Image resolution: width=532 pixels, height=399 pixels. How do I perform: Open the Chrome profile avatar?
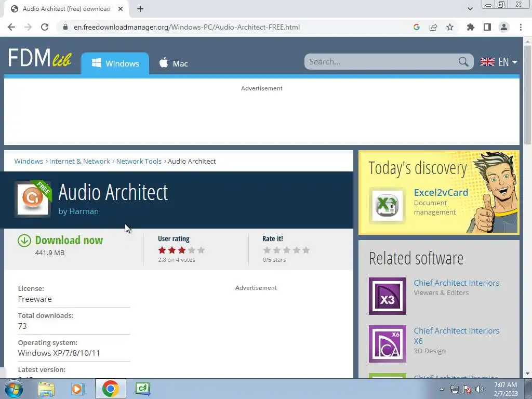(x=504, y=27)
